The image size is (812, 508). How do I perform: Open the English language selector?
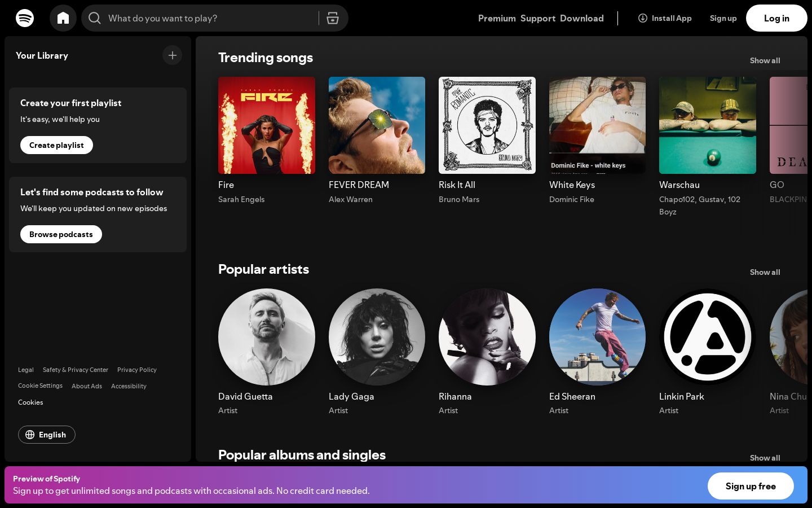pyautogui.click(x=47, y=435)
